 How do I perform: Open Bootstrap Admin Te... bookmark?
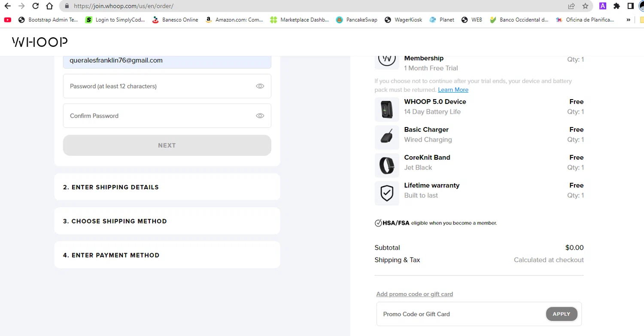tap(49, 20)
